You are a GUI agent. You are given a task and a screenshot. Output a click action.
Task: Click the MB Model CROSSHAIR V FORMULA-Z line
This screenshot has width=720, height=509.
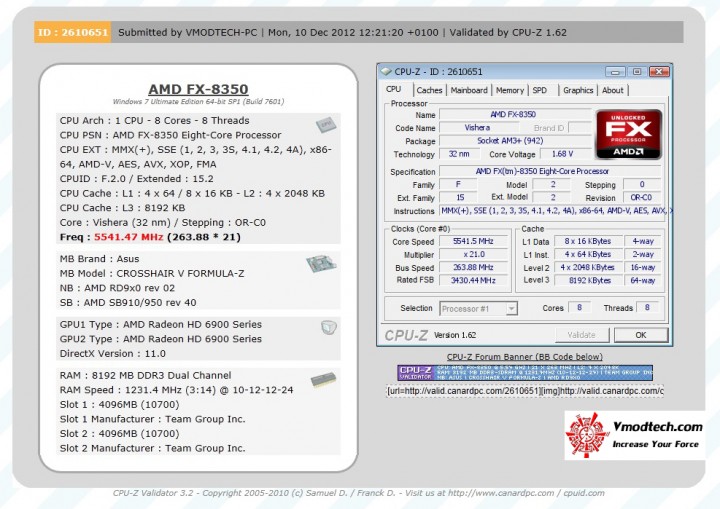(152, 273)
